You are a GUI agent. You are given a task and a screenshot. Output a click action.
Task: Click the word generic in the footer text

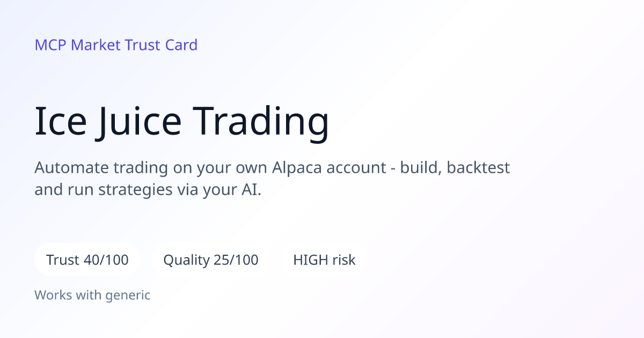128,296
